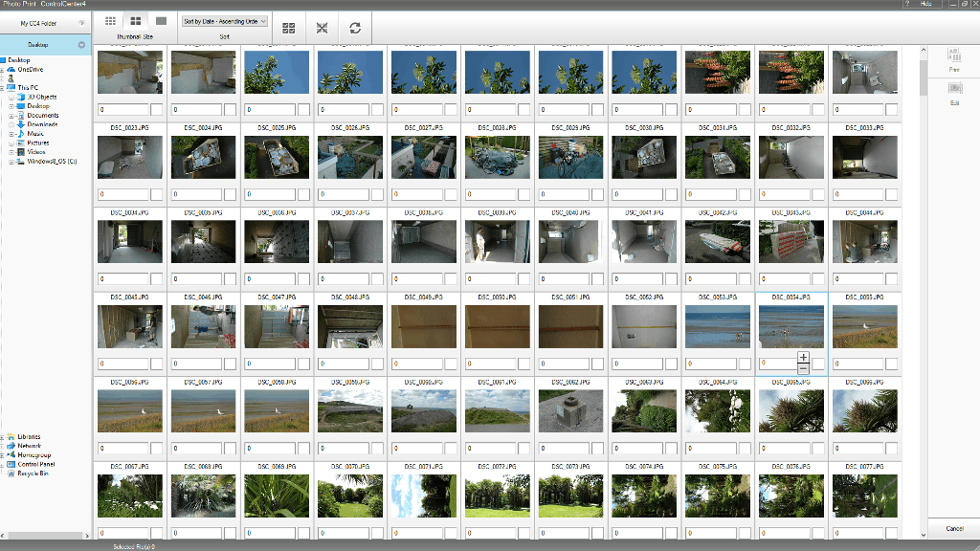Collapse the Desktop section header arrow
This screenshot has width=980, height=551.
pyautogui.click(x=81, y=45)
